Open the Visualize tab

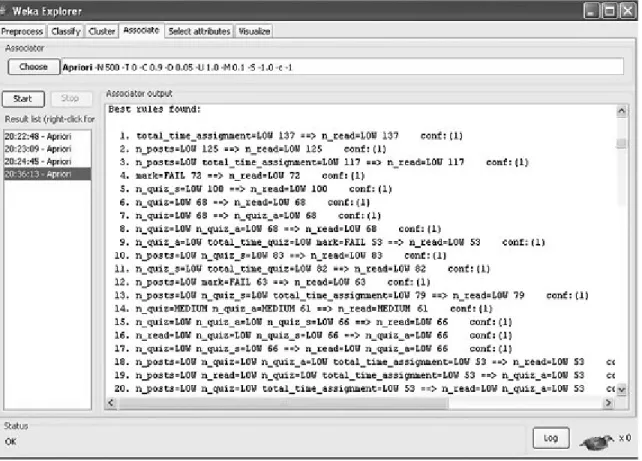click(254, 32)
